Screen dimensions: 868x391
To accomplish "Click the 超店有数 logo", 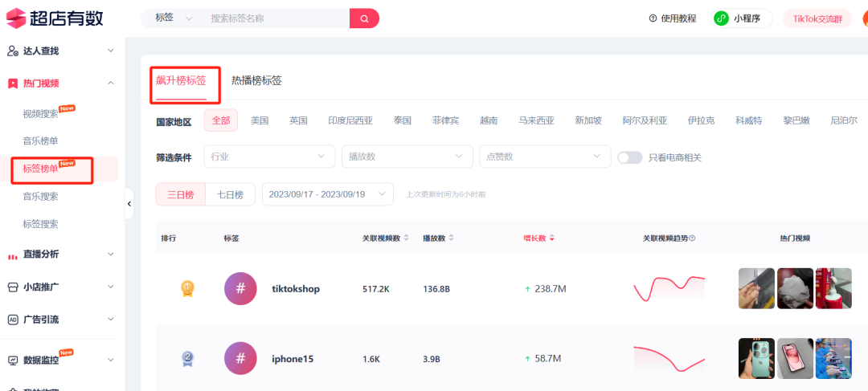I will click(x=55, y=18).
